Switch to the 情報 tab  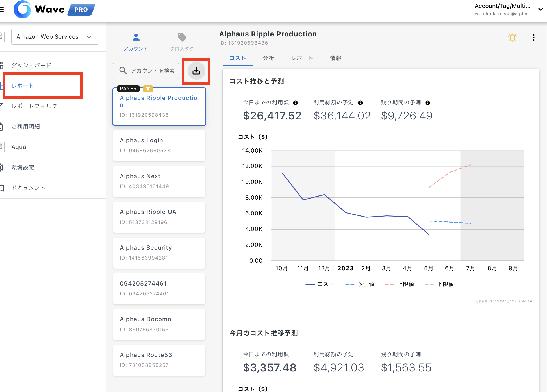click(x=335, y=58)
